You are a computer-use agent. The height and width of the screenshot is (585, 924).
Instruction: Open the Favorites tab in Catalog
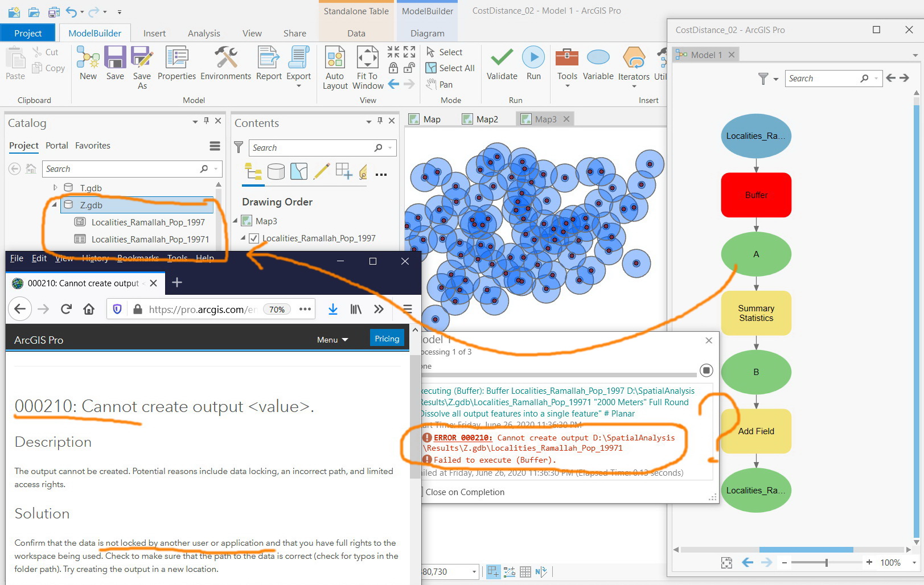pyautogui.click(x=93, y=146)
